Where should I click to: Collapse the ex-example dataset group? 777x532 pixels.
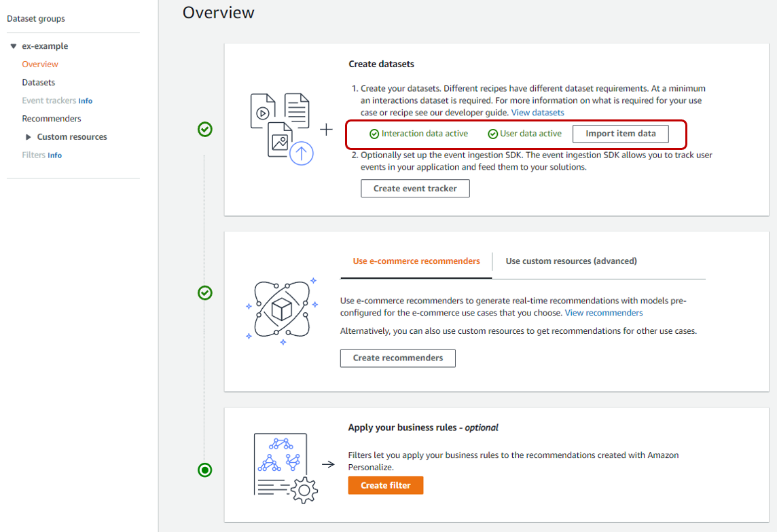(14, 46)
